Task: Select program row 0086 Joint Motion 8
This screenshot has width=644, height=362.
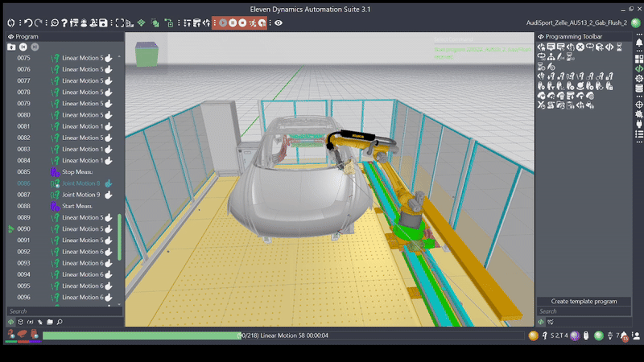Action: (62, 183)
